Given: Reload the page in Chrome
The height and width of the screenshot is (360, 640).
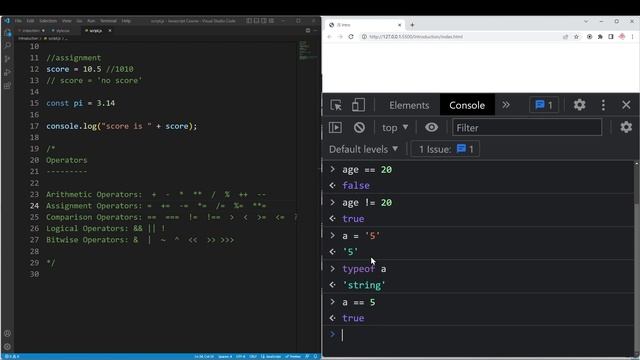Looking at the screenshot, I should pos(351,37).
